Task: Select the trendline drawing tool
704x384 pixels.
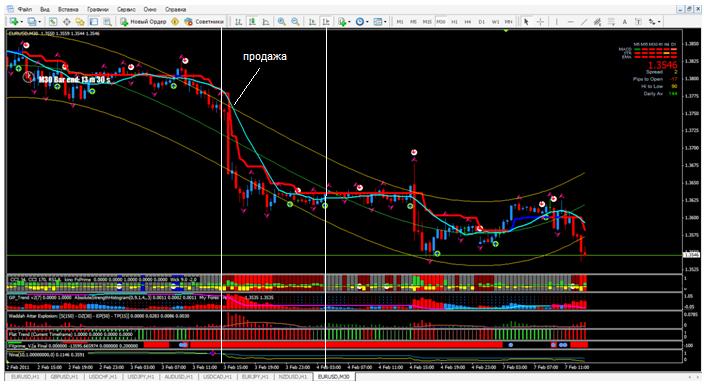Action: pos(584,22)
